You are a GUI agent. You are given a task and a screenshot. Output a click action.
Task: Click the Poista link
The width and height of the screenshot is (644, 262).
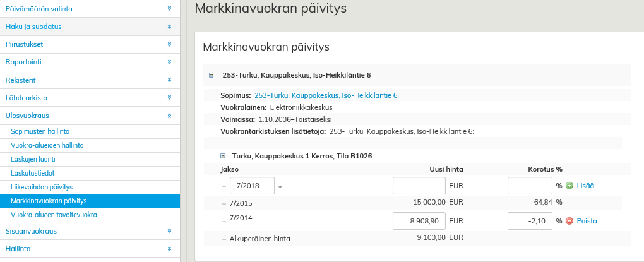click(587, 221)
